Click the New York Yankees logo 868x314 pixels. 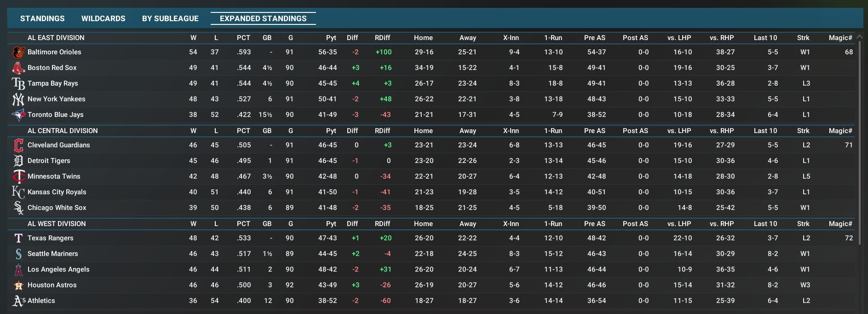coord(18,99)
